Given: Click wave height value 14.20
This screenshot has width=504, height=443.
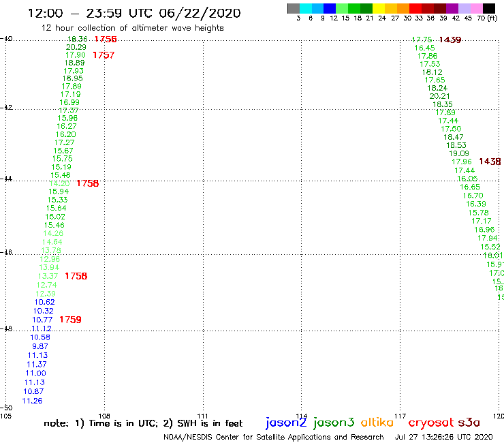Looking at the screenshot, I should tap(59, 183).
